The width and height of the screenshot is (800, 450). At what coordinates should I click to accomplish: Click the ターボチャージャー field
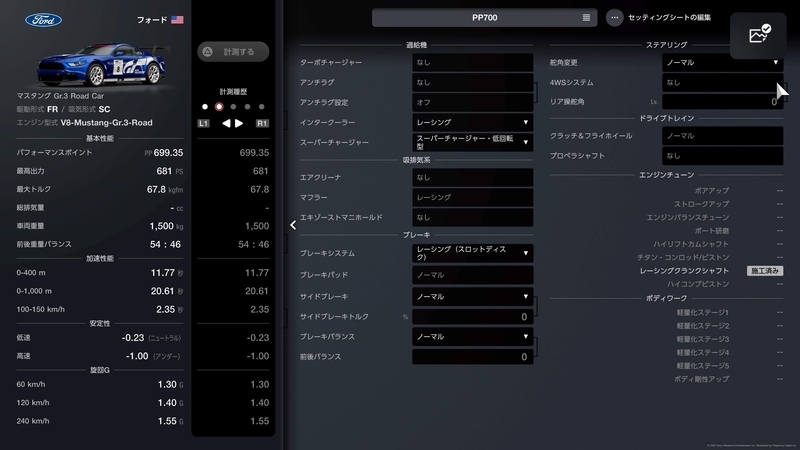472,62
